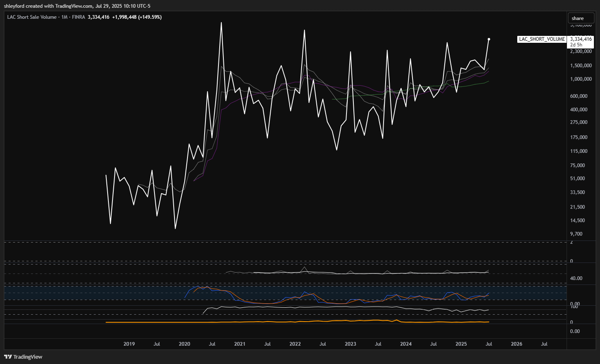Click the 2023 time axis label
The height and width of the screenshot is (364, 600).
coord(351,344)
